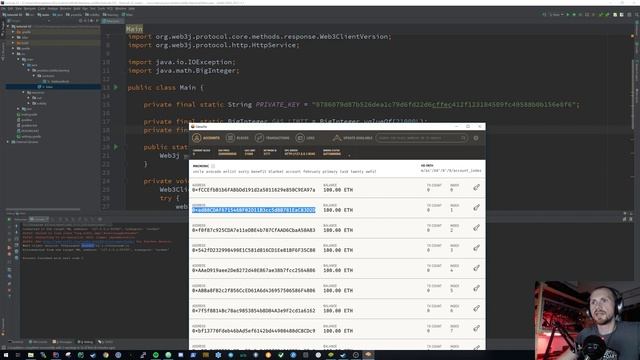
Task: Open the Accounts tab in Ganache
Action: coord(206,138)
